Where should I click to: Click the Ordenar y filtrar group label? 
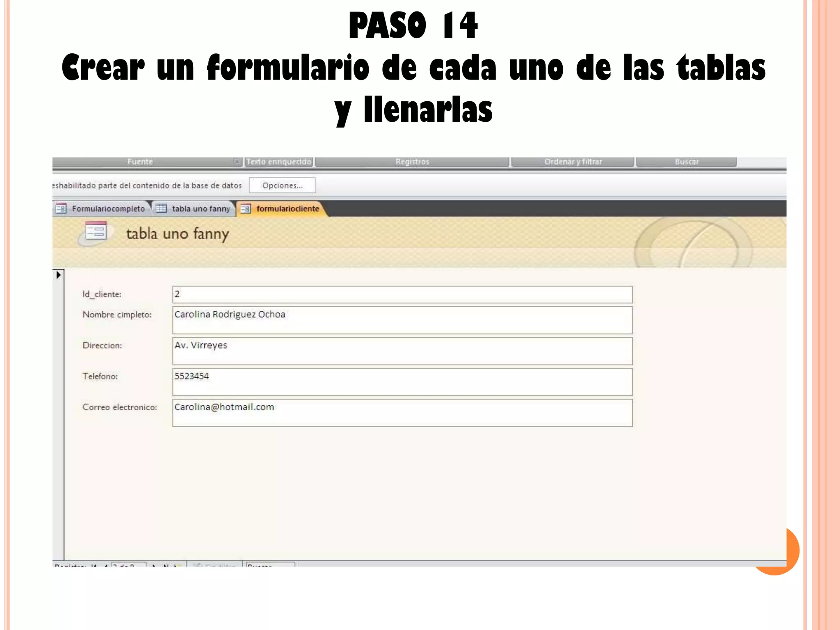tap(573, 162)
